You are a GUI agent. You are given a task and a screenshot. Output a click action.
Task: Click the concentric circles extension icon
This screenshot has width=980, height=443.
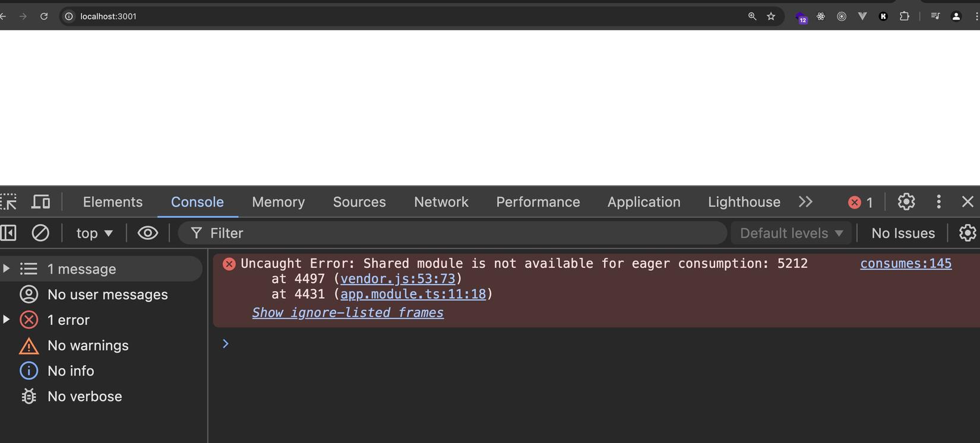(842, 17)
